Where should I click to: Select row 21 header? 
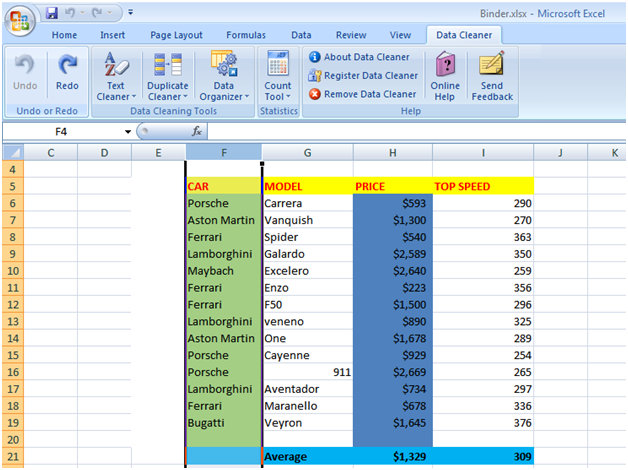click(x=13, y=457)
